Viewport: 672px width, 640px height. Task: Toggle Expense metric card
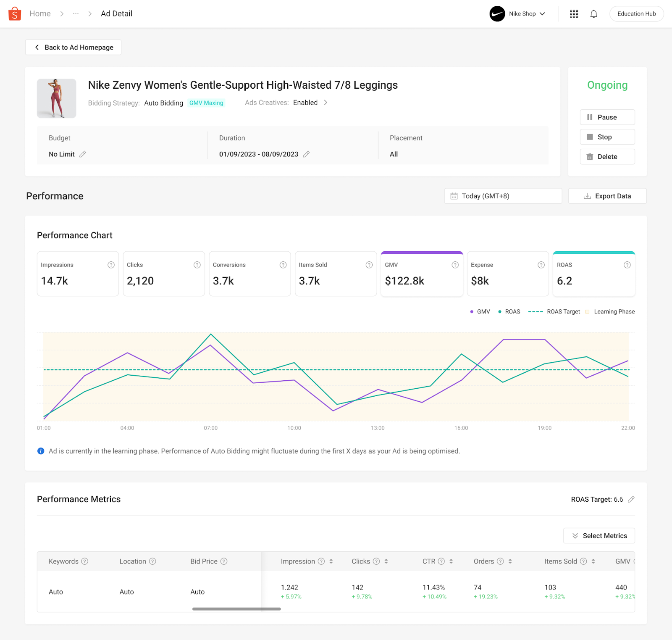[x=508, y=274]
